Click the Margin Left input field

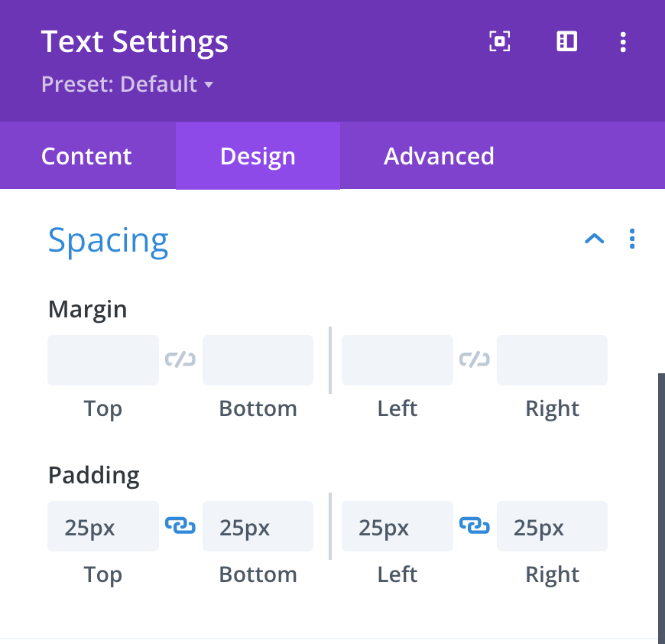[397, 359]
